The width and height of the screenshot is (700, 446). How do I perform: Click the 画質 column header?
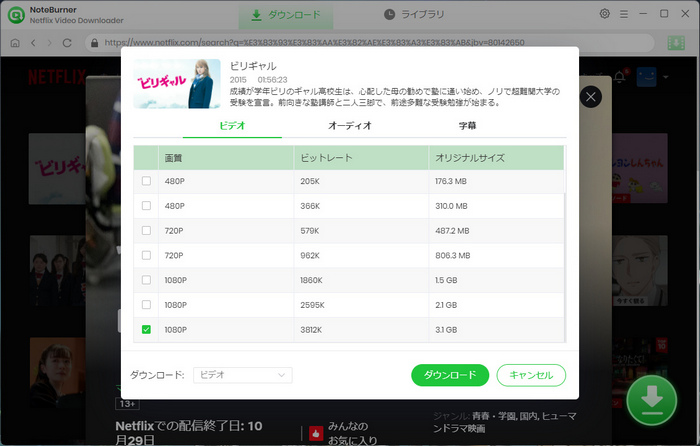226,158
